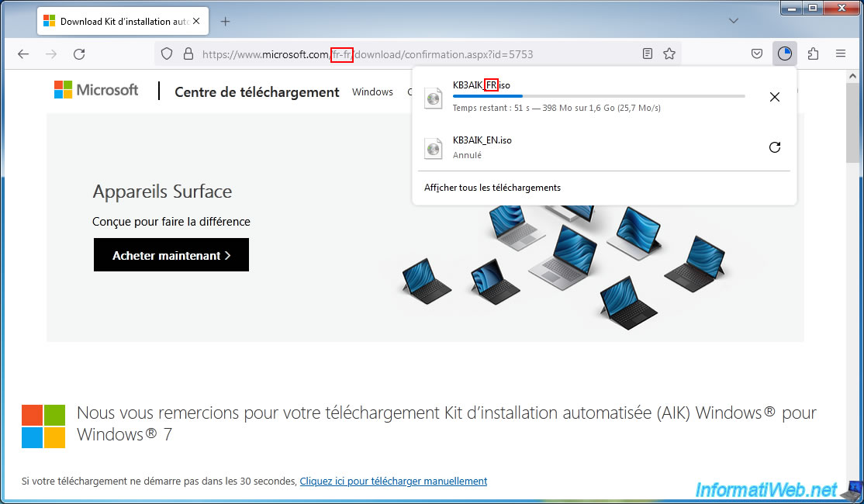Image resolution: width=864 pixels, height=504 pixels.
Task: Select the Download Kit d'installation tab
Action: (116, 21)
